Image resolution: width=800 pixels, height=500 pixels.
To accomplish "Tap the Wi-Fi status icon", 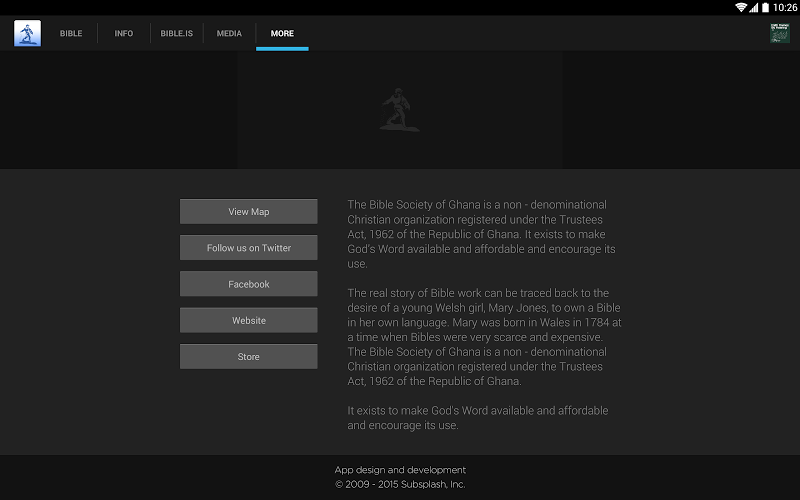I will (741, 7).
